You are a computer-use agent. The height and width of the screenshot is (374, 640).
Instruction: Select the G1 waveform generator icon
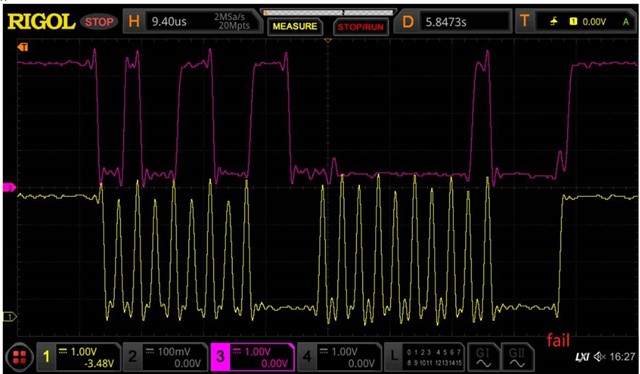pyautogui.click(x=483, y=357)
